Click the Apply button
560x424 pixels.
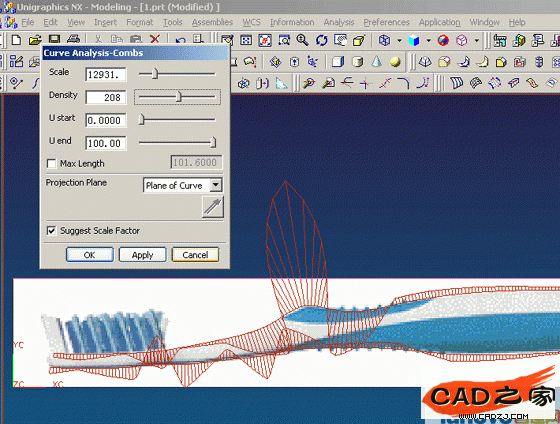[x=142, y=255]
